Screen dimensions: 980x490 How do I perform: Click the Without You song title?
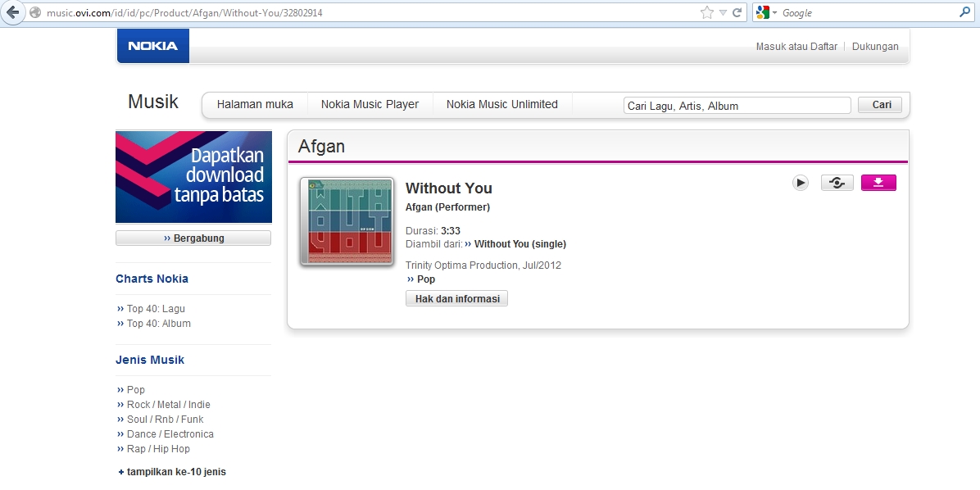449,188
